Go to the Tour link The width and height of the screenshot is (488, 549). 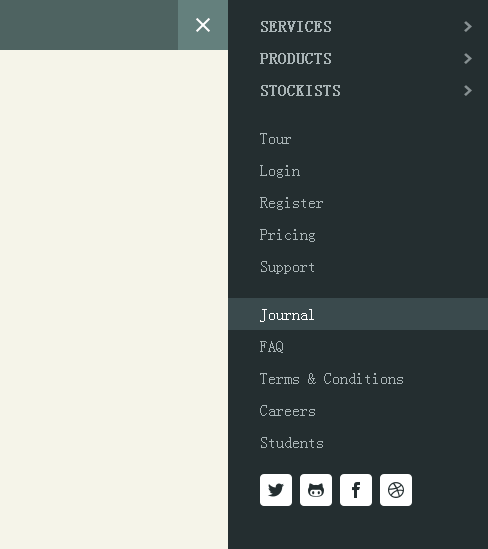276,139
